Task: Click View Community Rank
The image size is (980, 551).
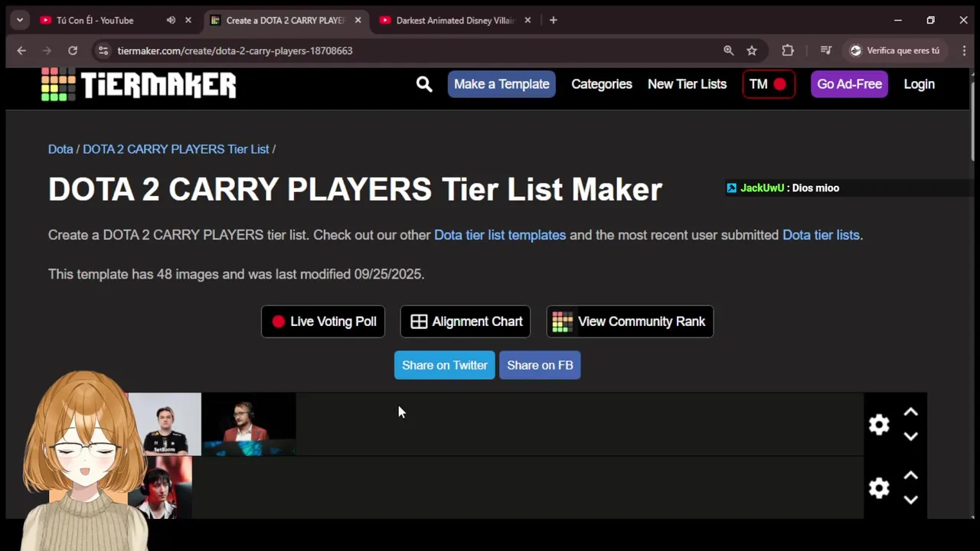Action: coord(630,321)
